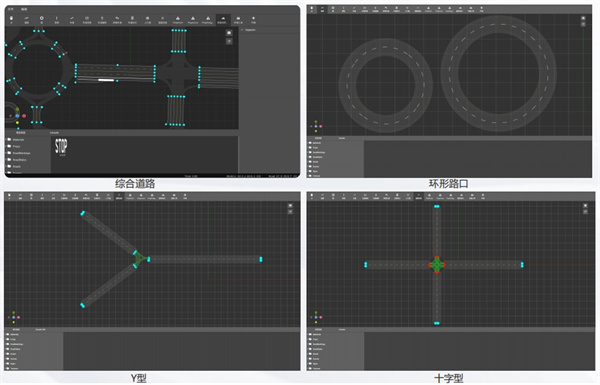This screenshot has width=600, height=385.
Task: Click the button below the camera icon in 综合道路
Action: (229, 41)
